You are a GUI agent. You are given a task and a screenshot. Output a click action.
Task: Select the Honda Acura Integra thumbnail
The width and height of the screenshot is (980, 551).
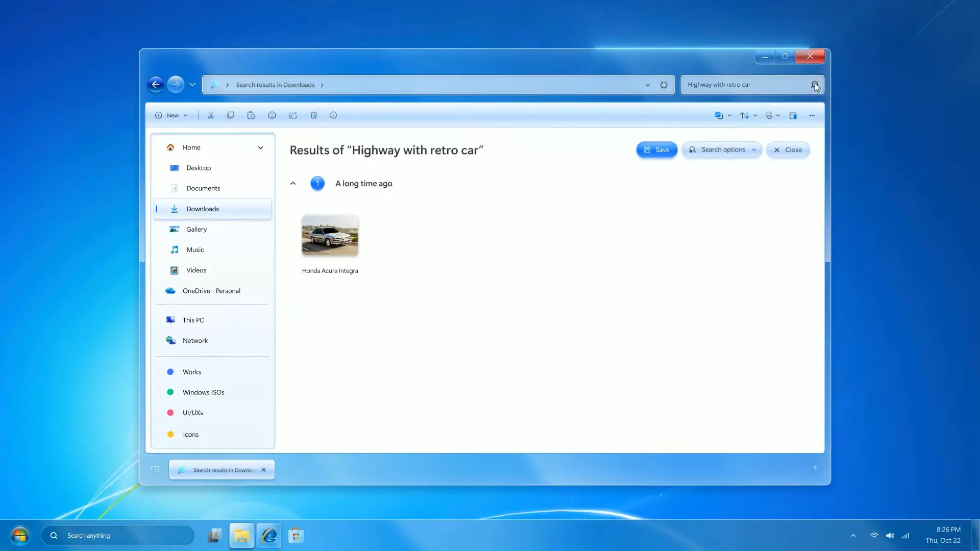point(330,235)
